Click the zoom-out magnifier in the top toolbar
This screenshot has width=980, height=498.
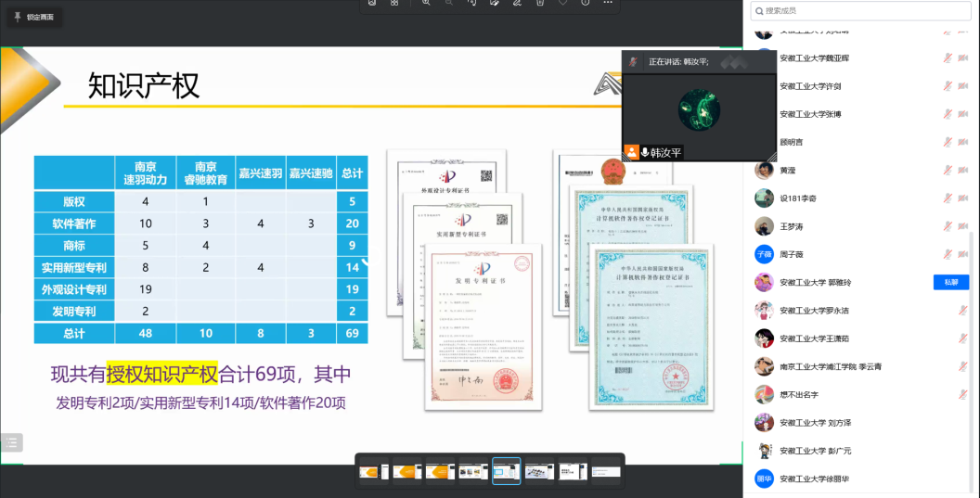tap(449, 3)
